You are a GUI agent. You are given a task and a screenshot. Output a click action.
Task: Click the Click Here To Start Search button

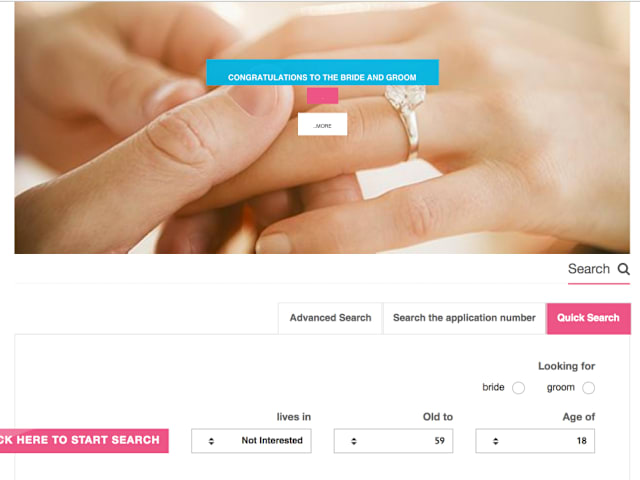84,440
